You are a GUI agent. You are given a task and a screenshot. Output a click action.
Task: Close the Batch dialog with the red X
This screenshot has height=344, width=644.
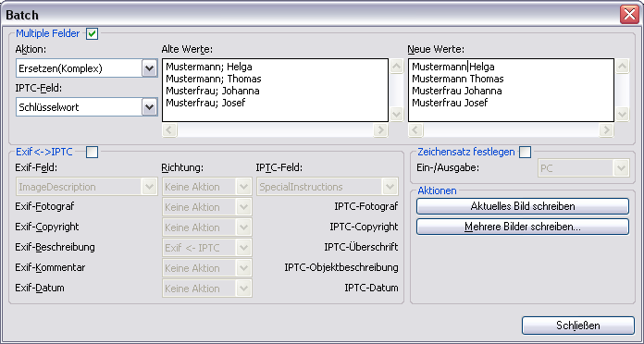(x=629, y=15)
